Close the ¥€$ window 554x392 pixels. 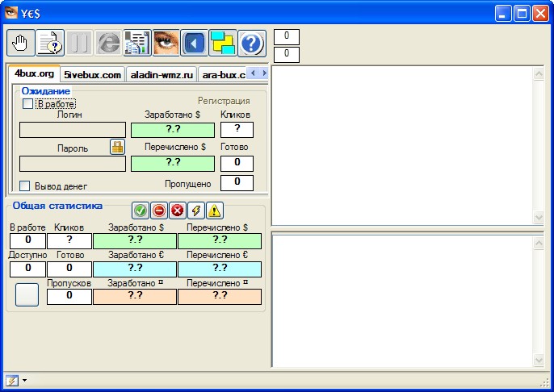point(540,14)
